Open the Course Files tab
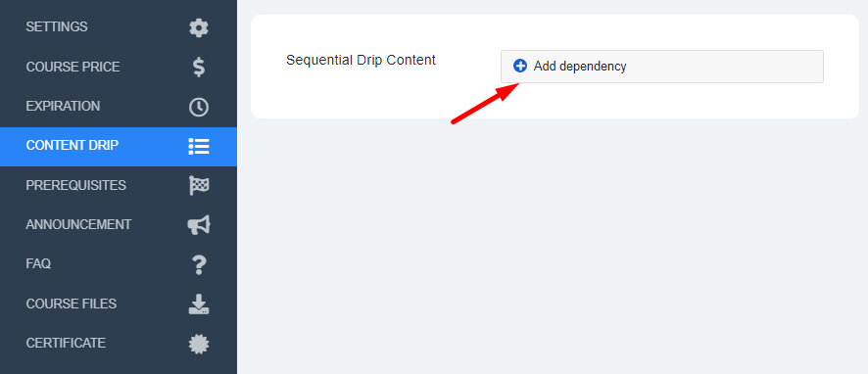 119,304
